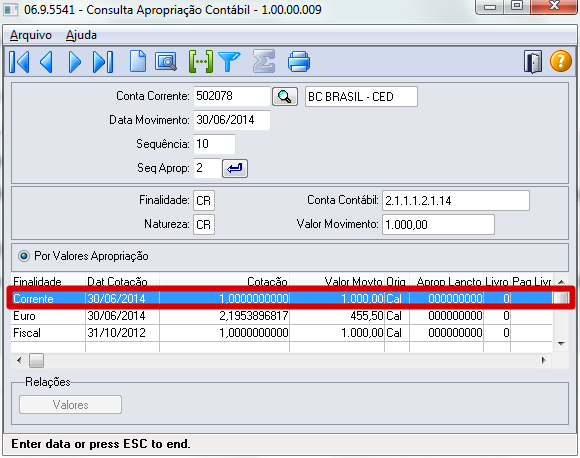The image size is (580, 458).
Task: Click the confirm arrow beside Seq Aprop
Action: tap(235, 168)
